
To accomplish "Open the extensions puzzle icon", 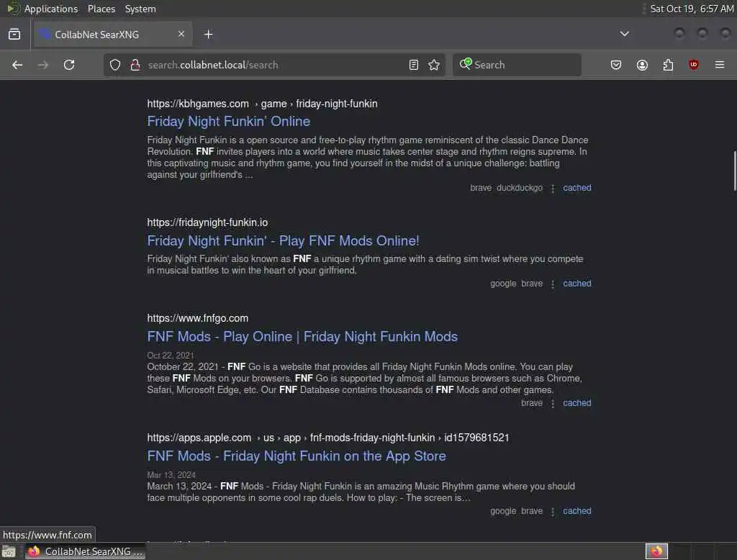I will [668, 65].
